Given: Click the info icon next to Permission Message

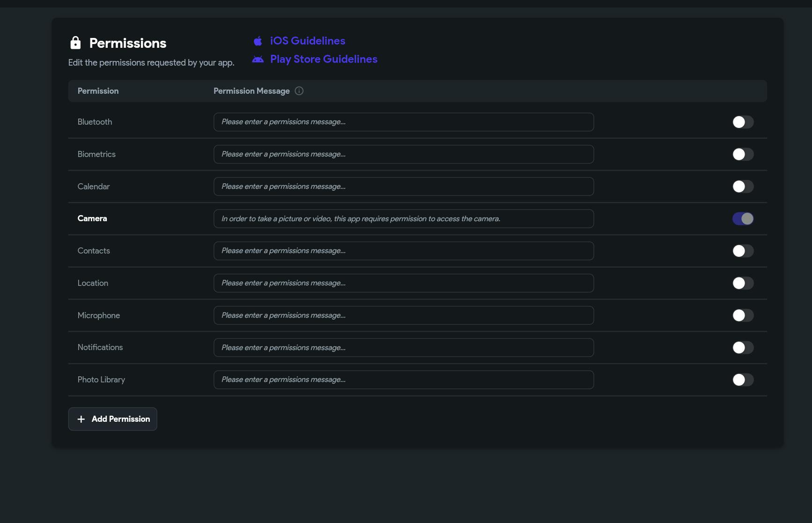Looking at the screenshot, I should pyautogui.click(x=299, y=91).
